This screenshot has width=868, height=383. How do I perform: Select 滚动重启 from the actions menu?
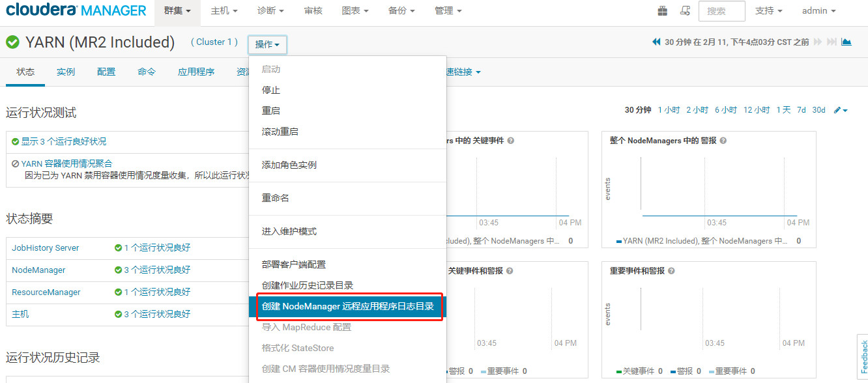(280, 132)
